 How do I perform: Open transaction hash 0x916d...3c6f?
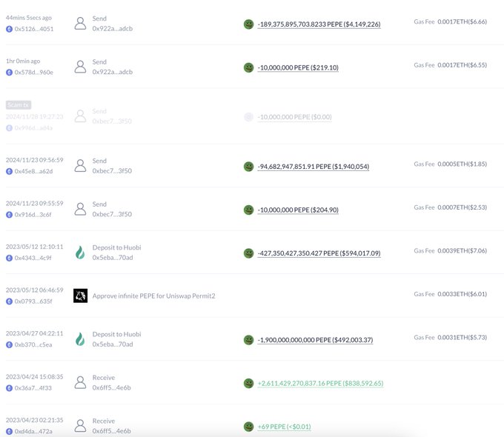pyautogui.click(x=33, y=215)
